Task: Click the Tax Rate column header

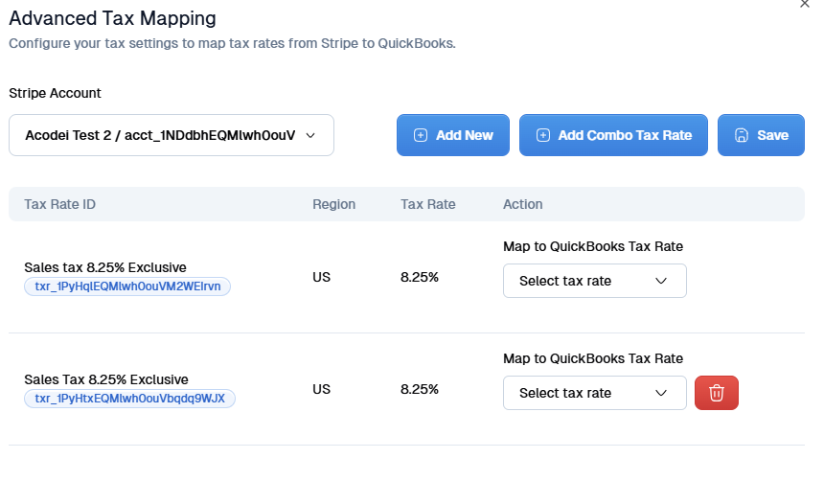Action: 427,204
